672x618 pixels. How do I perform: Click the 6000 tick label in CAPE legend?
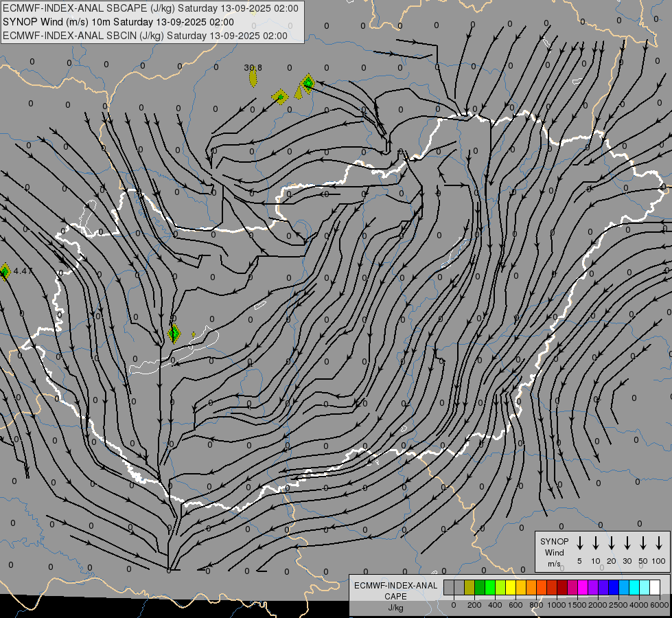(x=660, y=605)
